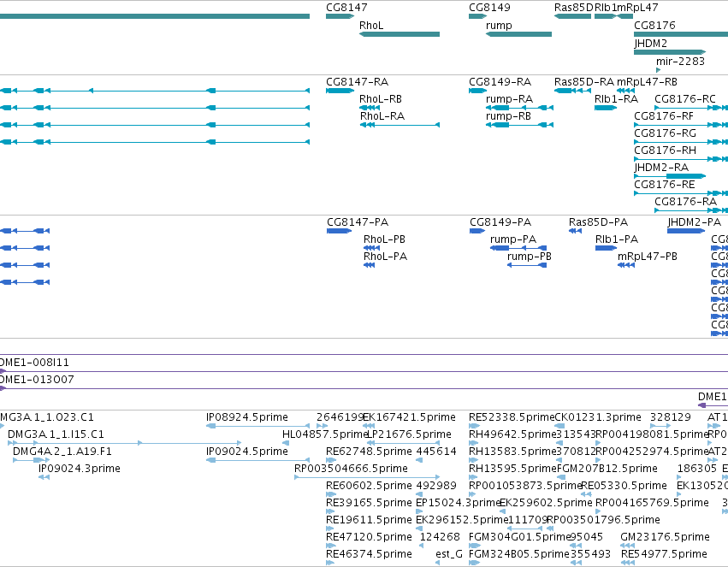Image resolution: width=728 pixels, height=567 pixels.
Task: Click the CG8176-RH transcript label
Action: click(666, 151)
